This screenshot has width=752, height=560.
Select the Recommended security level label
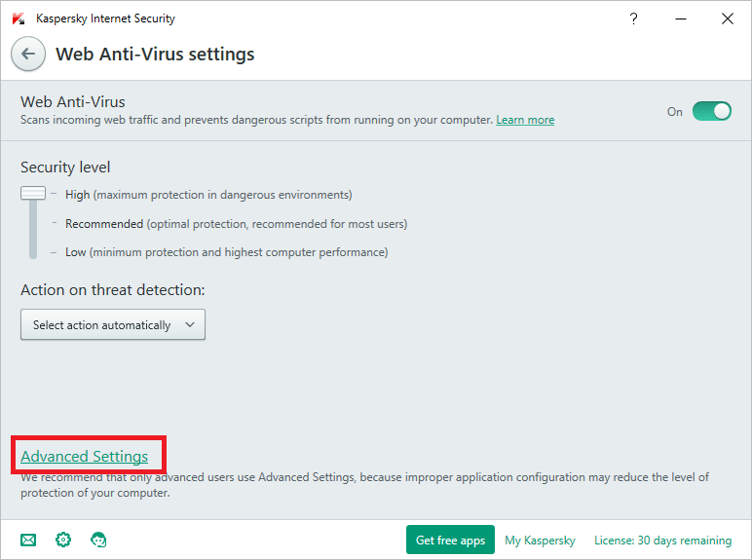(x=104, y=224)
